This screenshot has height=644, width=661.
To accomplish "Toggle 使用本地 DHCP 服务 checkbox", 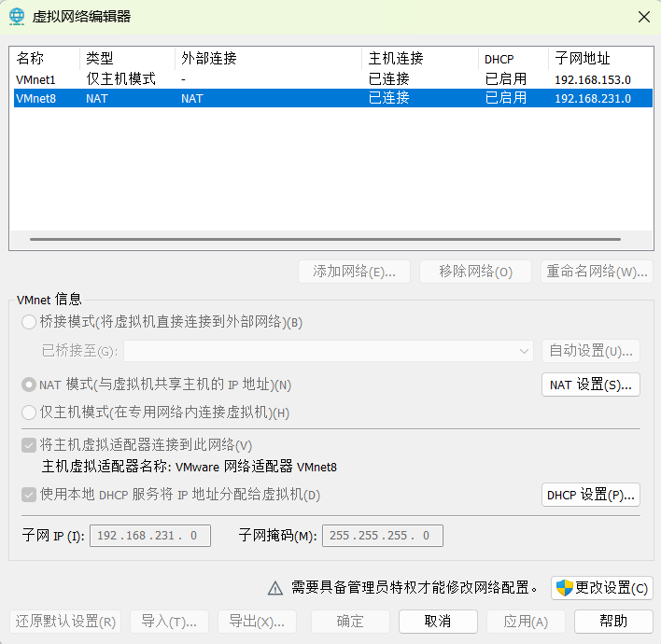I will (x=29, y=495).
